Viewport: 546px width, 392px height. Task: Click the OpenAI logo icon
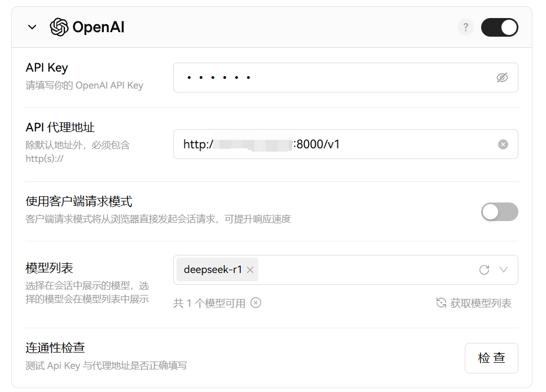[59, 27]
